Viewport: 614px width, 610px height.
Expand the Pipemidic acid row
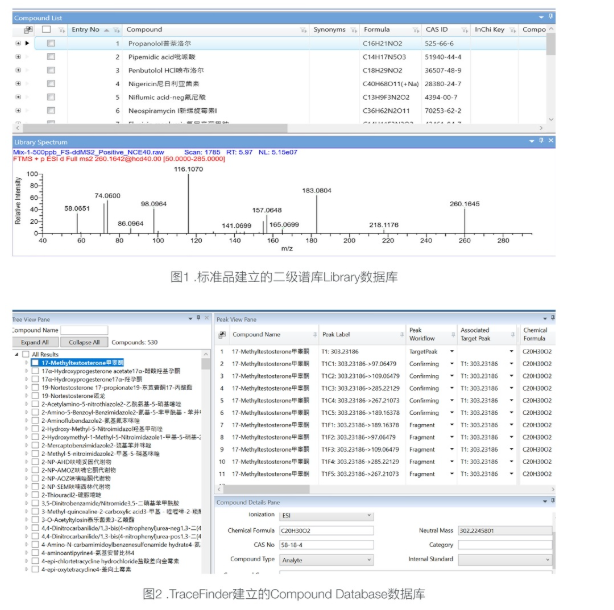pos(18,57)
